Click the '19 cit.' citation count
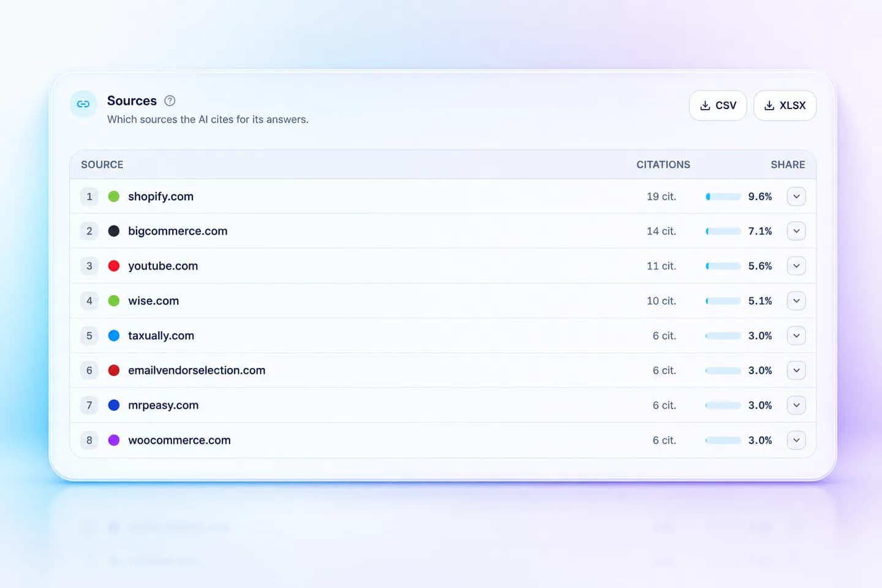 point(661,197)
